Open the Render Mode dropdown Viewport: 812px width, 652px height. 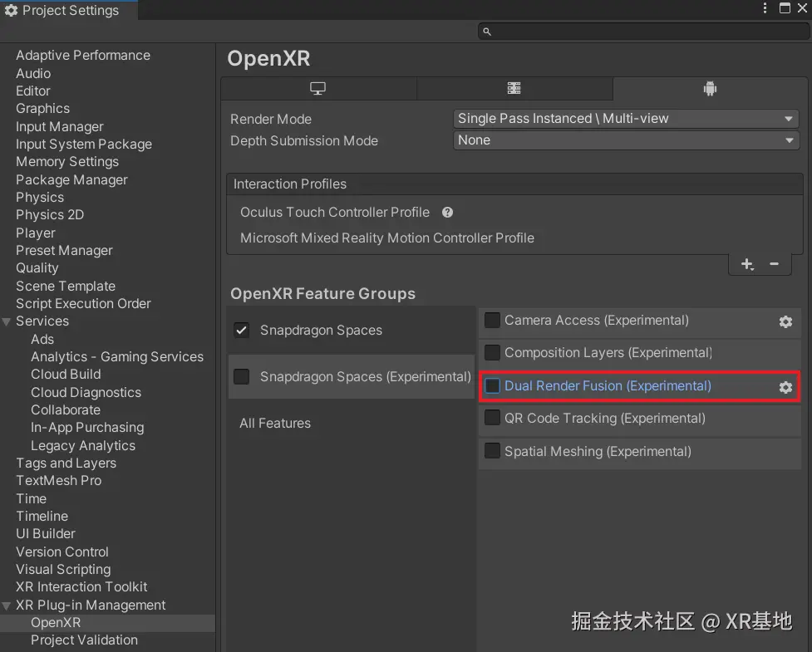point(626,119)
